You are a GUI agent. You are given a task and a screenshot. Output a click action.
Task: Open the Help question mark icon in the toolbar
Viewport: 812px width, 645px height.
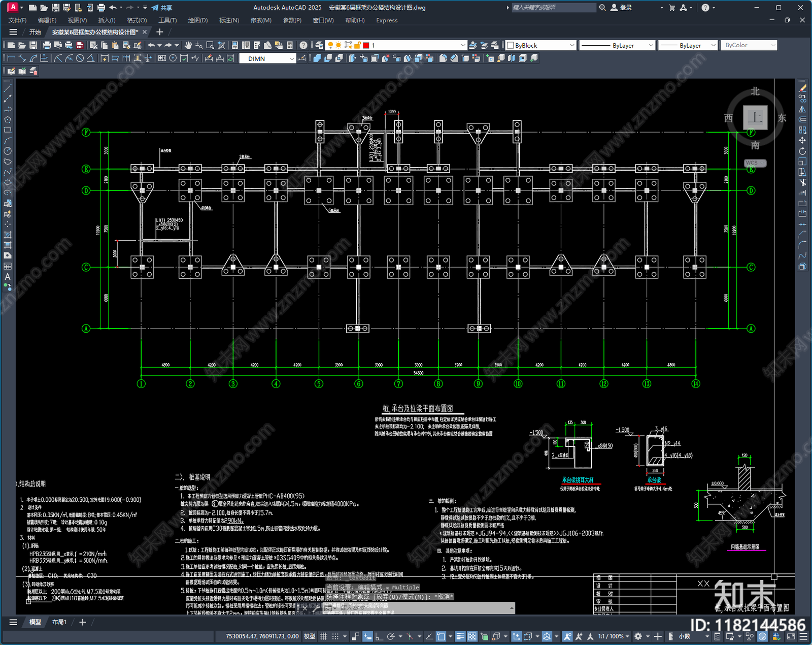(x=303, y=45)
